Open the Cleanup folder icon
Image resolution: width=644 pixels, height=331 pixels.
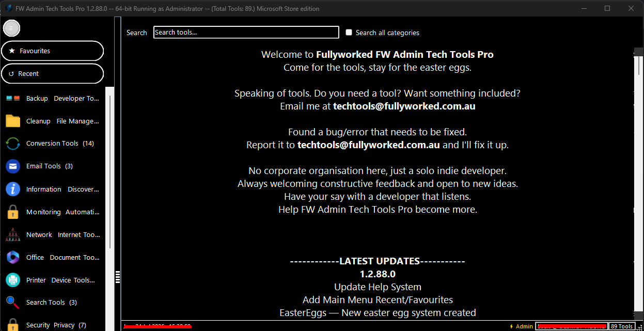13,121
